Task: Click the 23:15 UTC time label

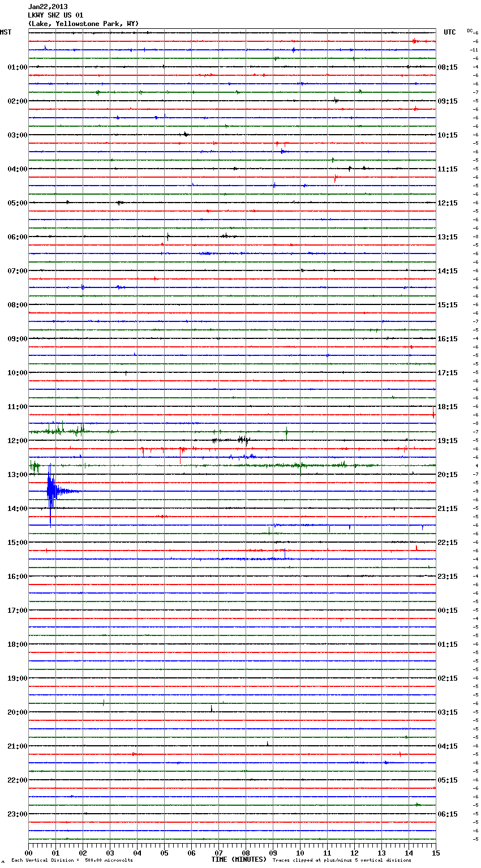Action: click(448, 577)
